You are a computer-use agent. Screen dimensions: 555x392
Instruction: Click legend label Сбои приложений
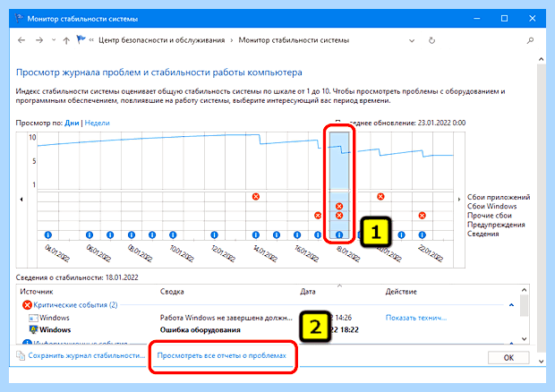click(499, 197)
